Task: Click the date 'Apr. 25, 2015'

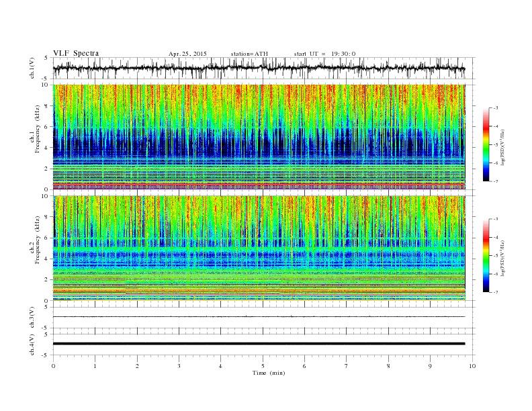Action: (x=187, y=54)
